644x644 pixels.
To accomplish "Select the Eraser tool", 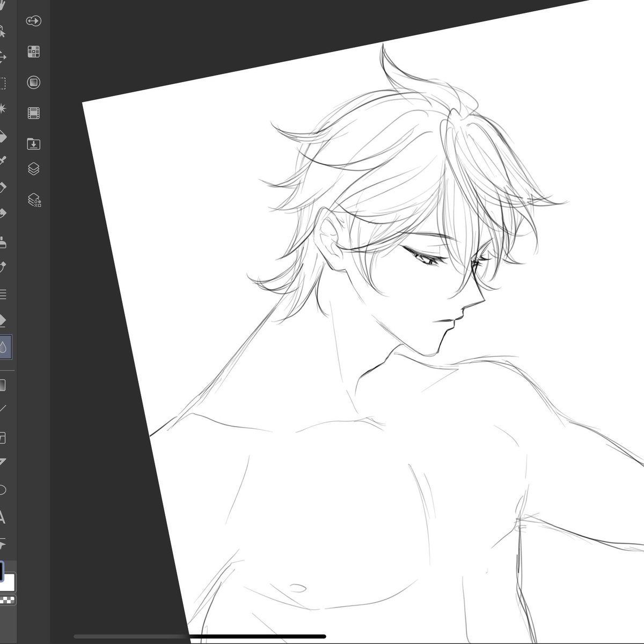I will point(2,320).
